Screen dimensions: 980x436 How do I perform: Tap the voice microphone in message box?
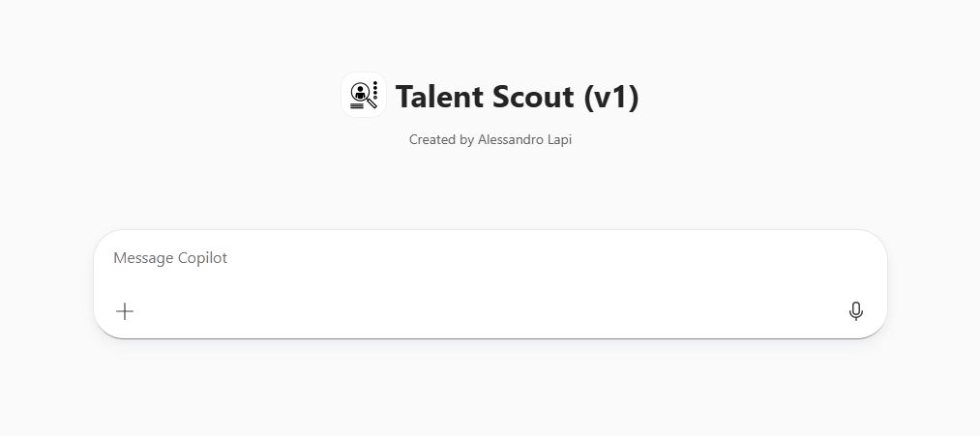click(855, 311)
